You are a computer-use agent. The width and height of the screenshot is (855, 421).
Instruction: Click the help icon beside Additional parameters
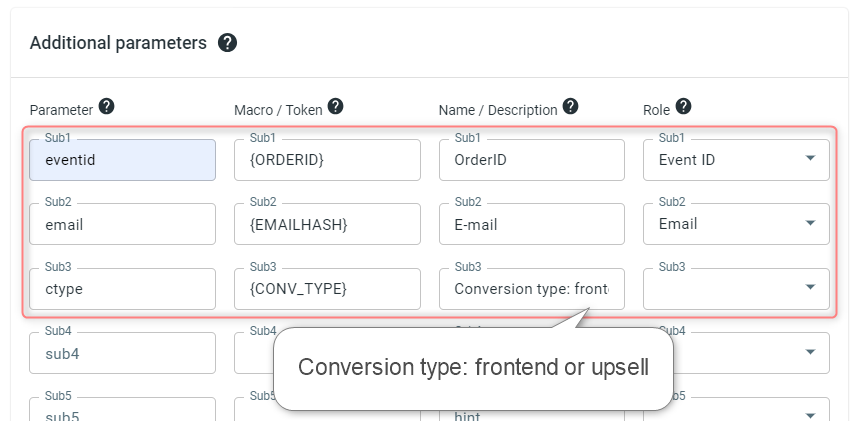pos(227,43)
